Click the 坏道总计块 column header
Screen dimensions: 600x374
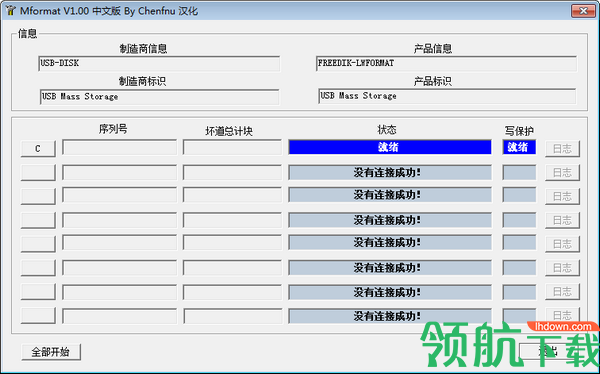(x=229, y=131)
